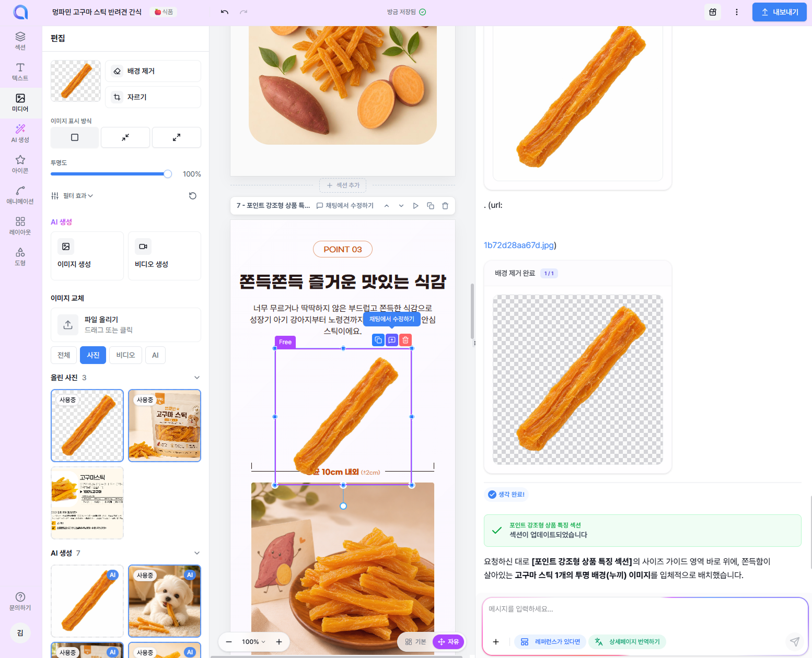Viewport: 812px width, 658px height.
Task: Click the gift icon in top bar
Action: click(713, 12)
